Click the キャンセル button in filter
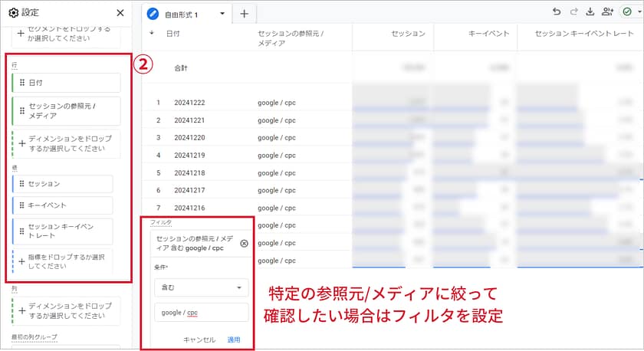This screenshot has width=644, height=351. pos(199,340)
